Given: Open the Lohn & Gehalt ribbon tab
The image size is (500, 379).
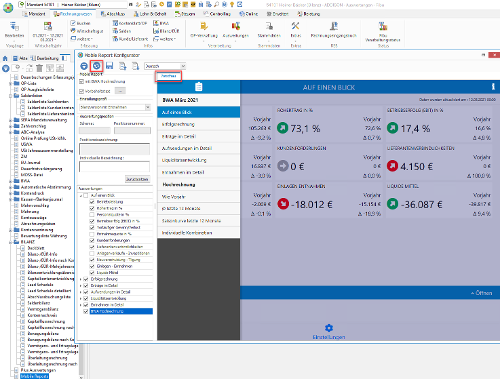Looking at the screenshot, I should [x=150, y=14].
